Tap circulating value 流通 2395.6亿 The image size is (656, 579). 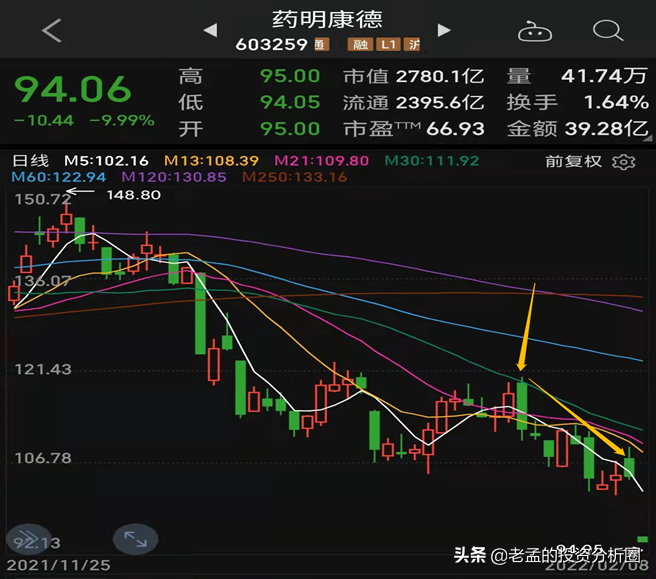pyautogui.click(x=414, y=102)
